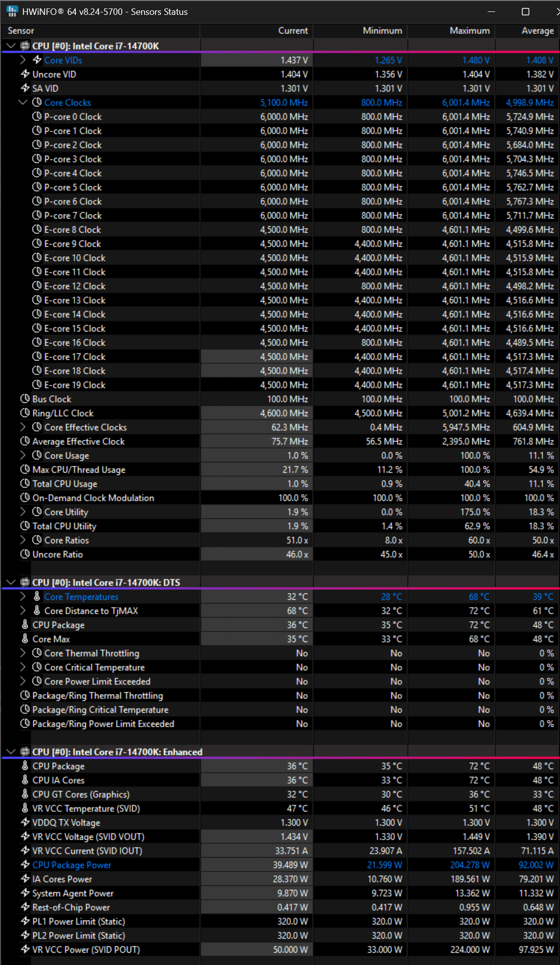Collapse the i7-14700K DTS section
560x965 pixels.
pos(11,582)
